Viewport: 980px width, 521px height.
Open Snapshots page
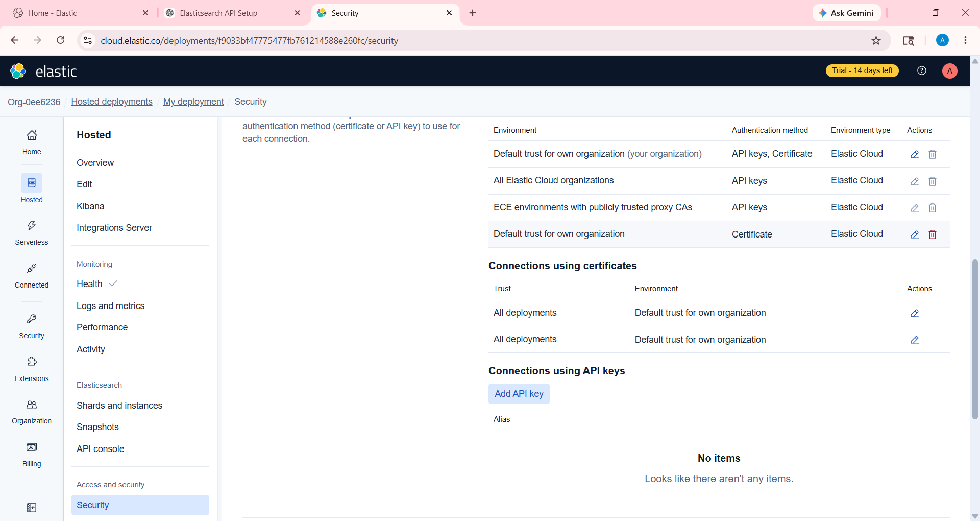tap(97, 427)
